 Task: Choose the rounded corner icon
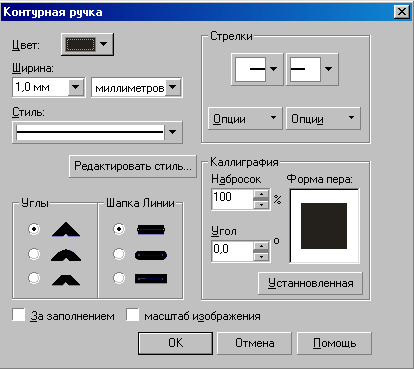(66, 255)
